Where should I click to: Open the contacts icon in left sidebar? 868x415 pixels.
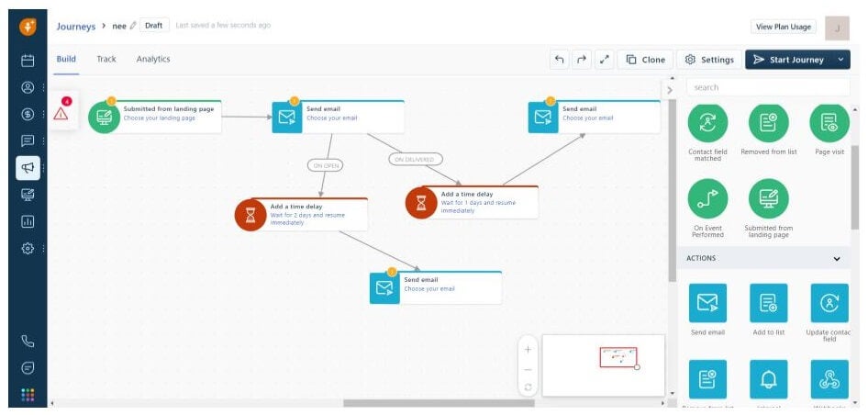point(28,87)
